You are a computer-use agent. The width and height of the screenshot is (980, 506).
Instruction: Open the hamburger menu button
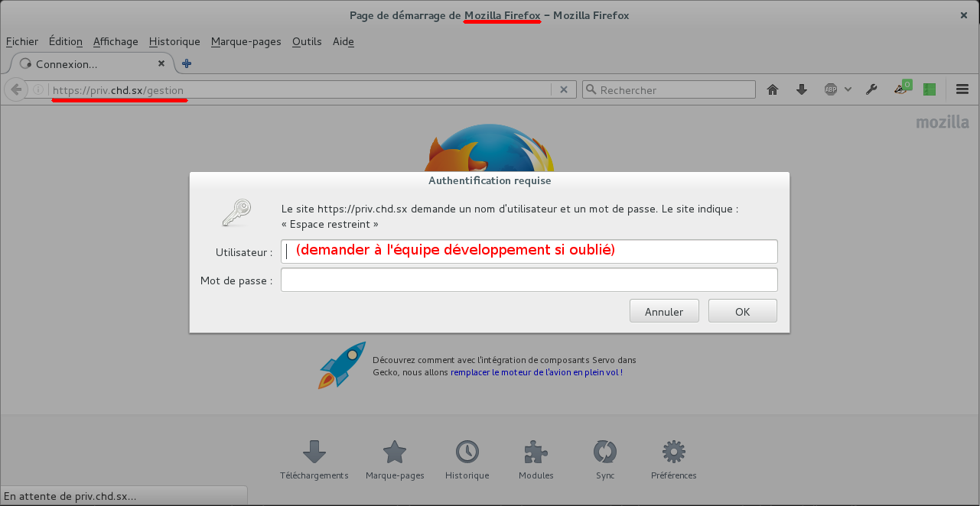[x=962, y=89]
